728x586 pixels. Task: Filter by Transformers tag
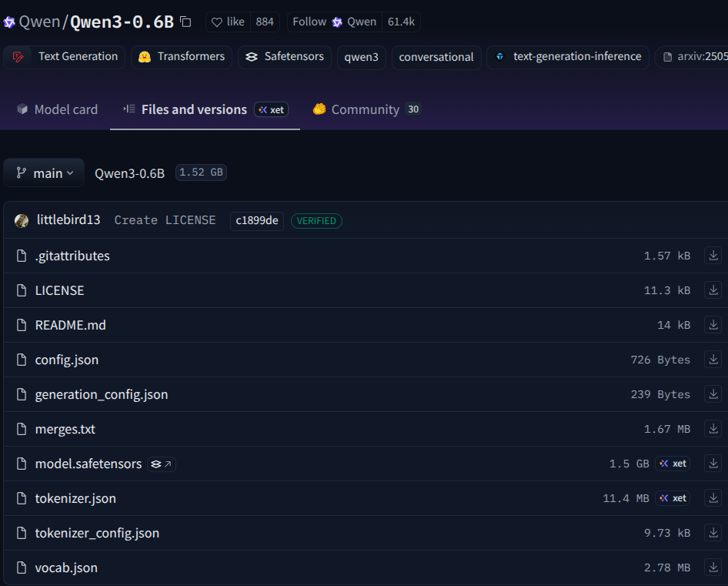pyautogui.click(x=182, y=57)
